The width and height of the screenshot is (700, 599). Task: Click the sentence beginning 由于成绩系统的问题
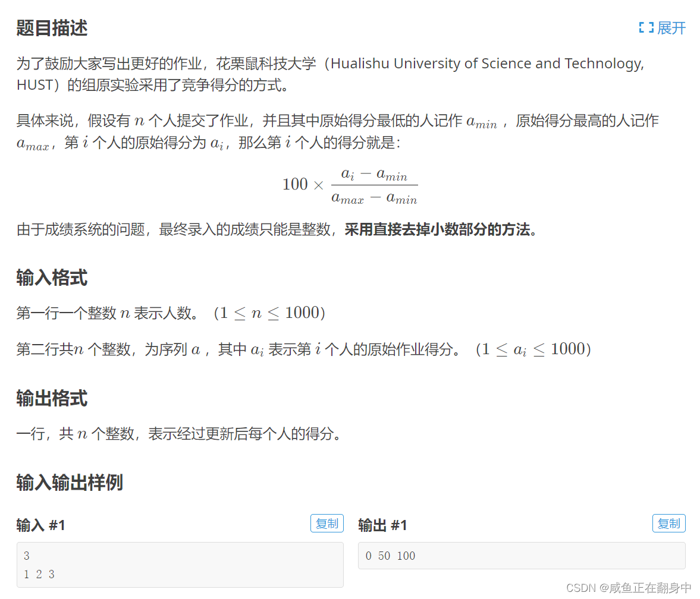[x=277, y=229]
